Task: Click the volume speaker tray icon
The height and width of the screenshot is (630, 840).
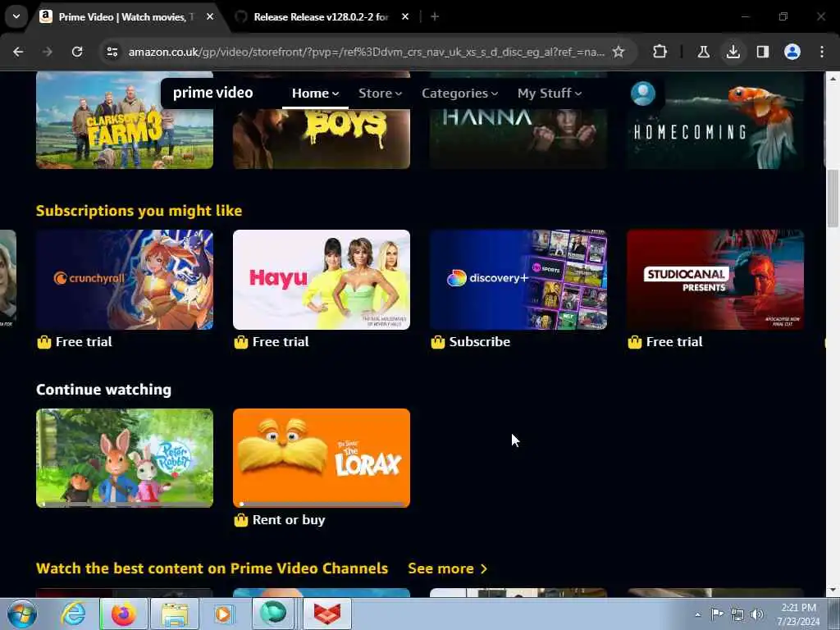Action: coord(757,614)
